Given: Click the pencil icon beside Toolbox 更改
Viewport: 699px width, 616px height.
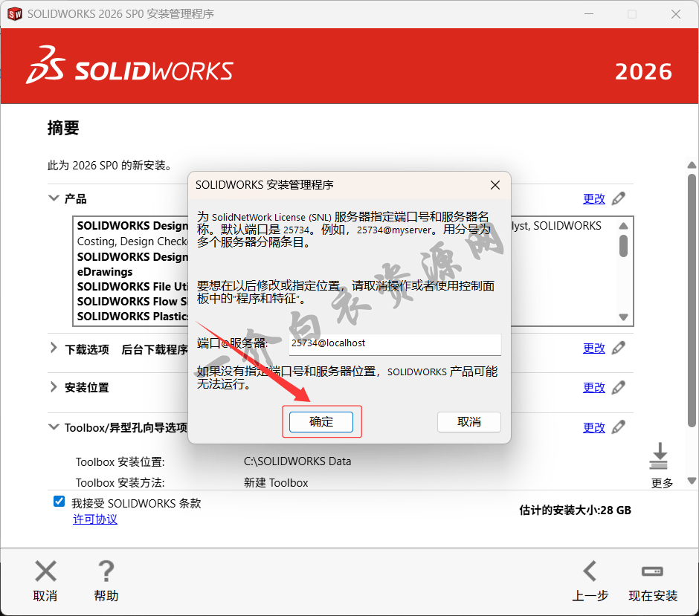Looking at the screenshot, I should (x=618, y=427).
